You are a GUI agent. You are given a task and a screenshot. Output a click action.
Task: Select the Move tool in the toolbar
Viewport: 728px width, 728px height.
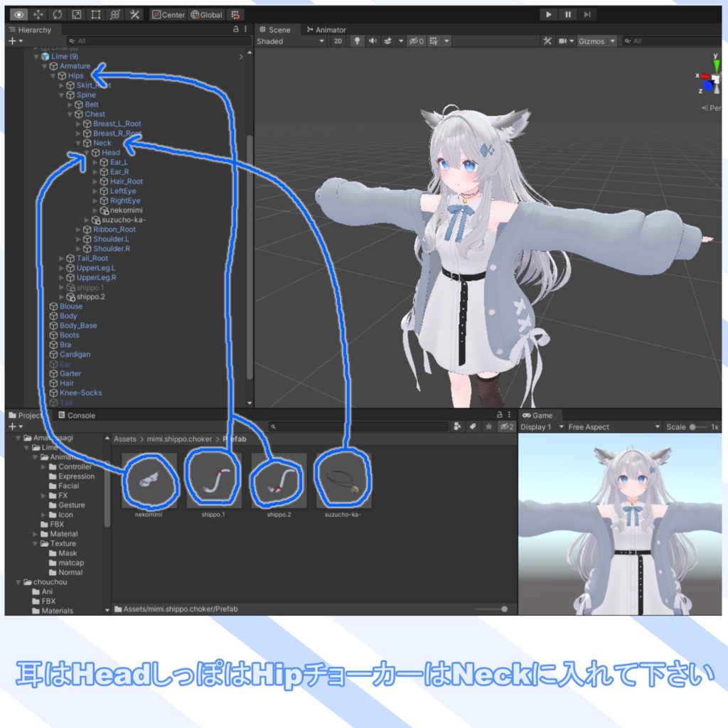coord(38,14)
